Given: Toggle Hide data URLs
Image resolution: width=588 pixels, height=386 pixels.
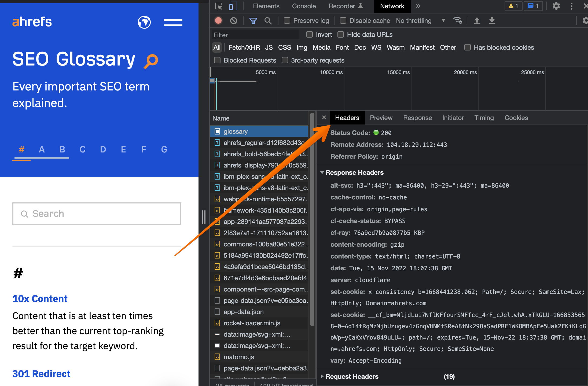Looking at the screenshot, I should (341, 34).
